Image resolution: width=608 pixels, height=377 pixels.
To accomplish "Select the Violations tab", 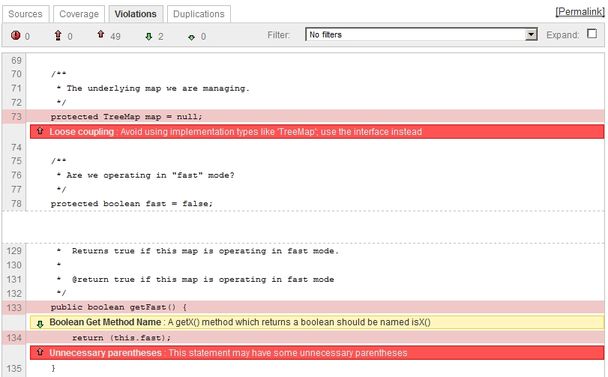I will click(136, 14).
